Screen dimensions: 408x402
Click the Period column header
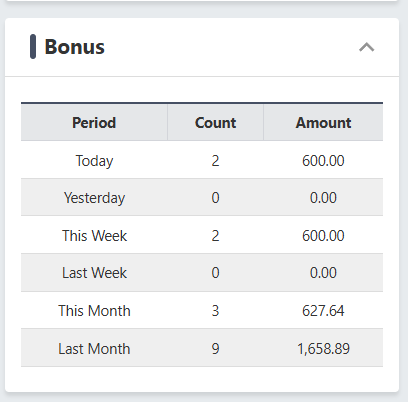coord(94,123)
